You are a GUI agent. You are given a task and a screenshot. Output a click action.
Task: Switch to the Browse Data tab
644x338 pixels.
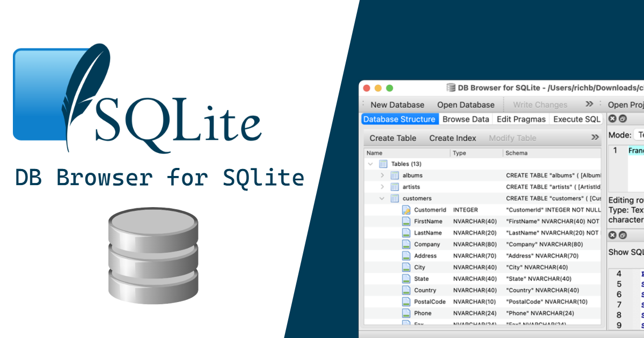tap(466, 119)
